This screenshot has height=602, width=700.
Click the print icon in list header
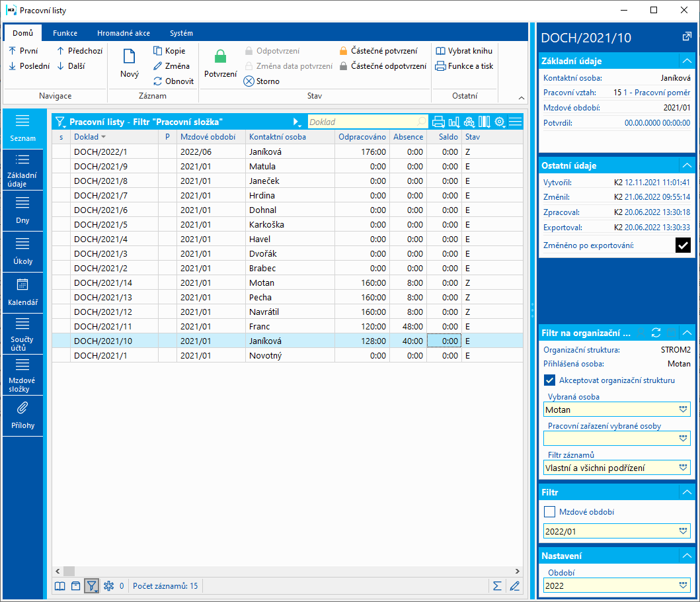(x=438, y=122)
